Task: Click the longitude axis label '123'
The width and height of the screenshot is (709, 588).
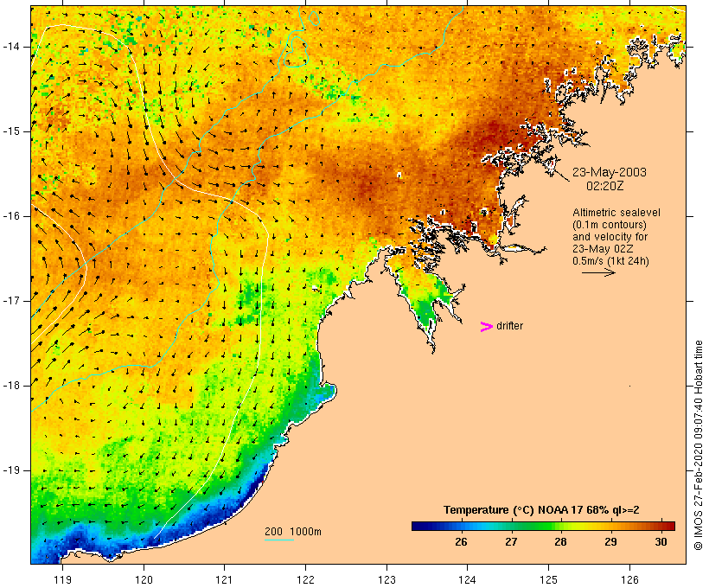Action: 386,580
